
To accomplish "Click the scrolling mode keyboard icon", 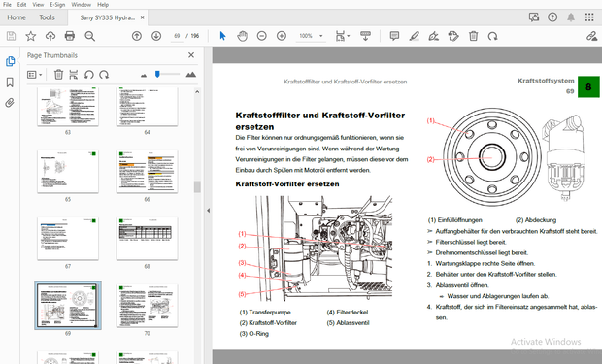I will point(365,36).
